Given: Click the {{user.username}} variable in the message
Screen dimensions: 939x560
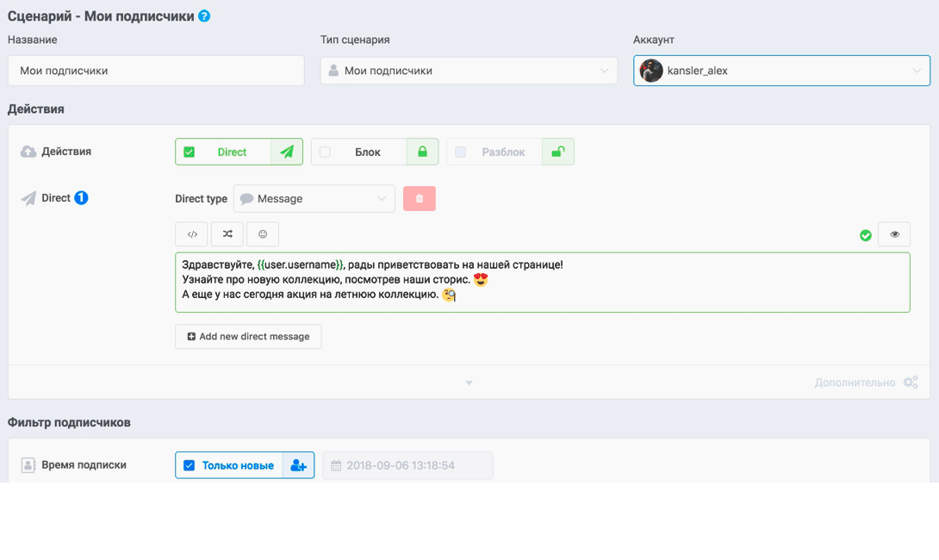Looking at the screenshot, I should pyautogui.click(x=301, y=264).
